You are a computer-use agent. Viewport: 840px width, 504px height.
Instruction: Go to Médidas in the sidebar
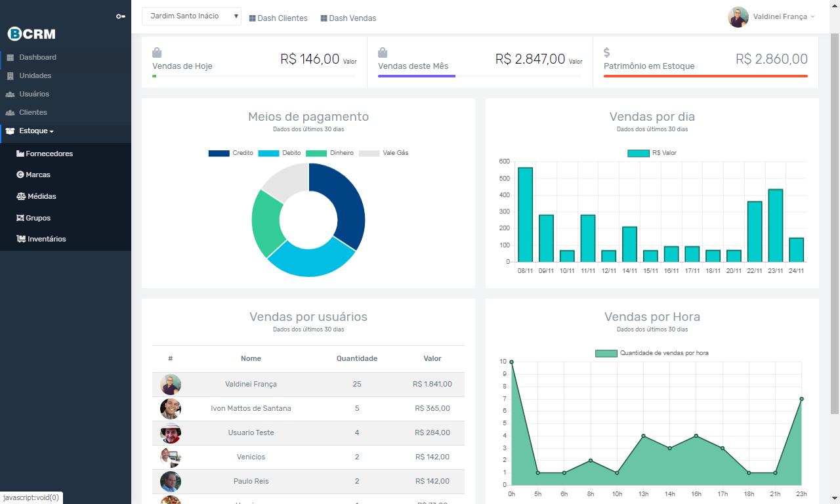[36, 196]
